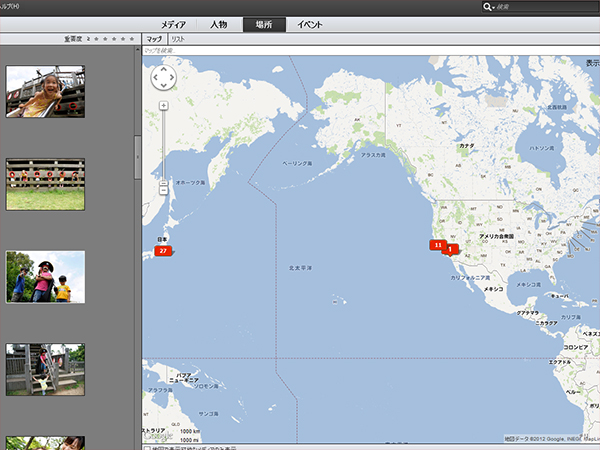Set 重要度 filter to five stars
Screen dimensions: 600x450
click(x=132, y=39)
